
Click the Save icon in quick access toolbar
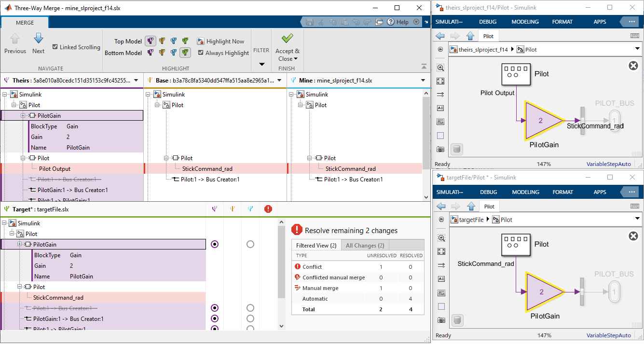310,22
